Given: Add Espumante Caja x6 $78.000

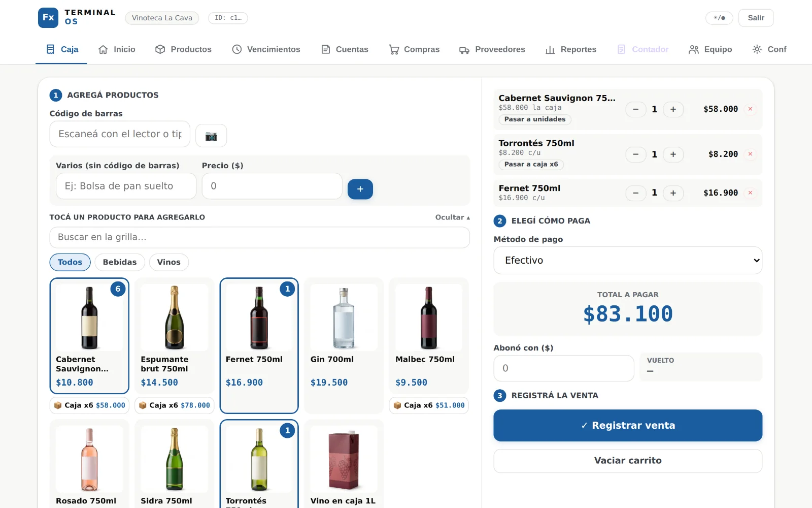Looking at the screenshot, I should tap(174, 405).
